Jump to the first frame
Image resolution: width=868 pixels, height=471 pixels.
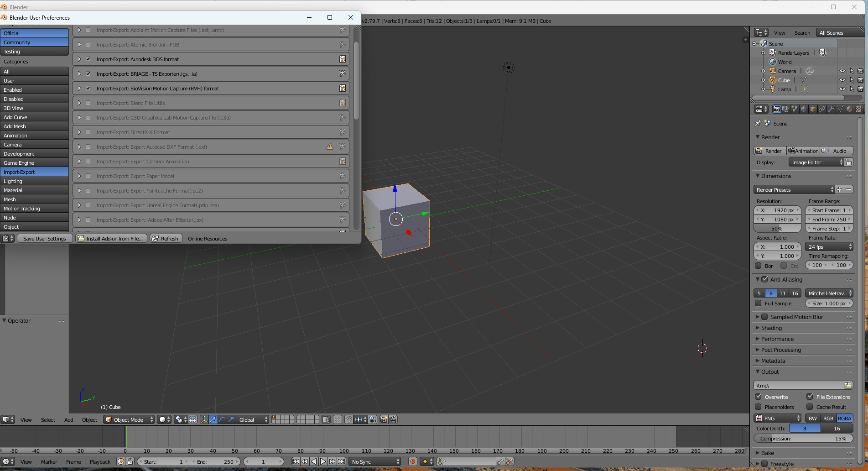pyautogui.click(x=296, y=461)
